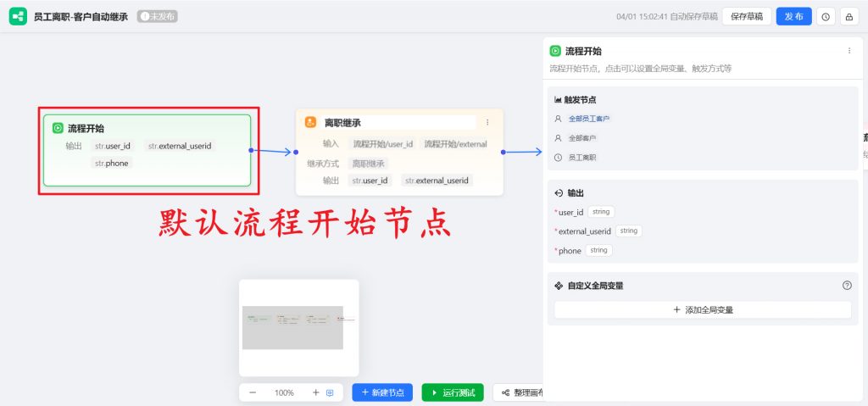Viewport: 868px width, 406px height.
Task: Open the three-dot menu of 流程开始 panel
Action: coord(849,51)
